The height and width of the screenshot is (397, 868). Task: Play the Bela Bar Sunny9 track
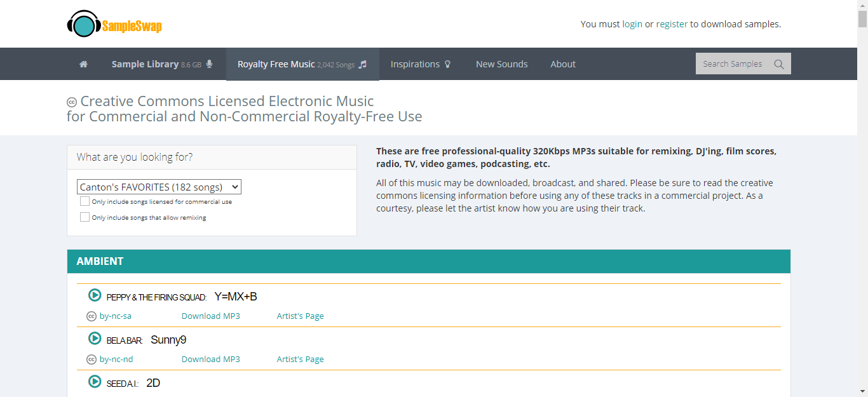95,339
